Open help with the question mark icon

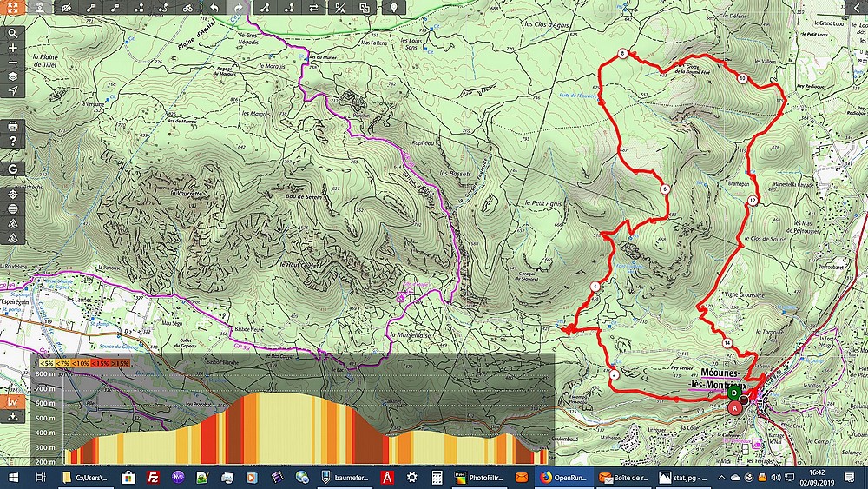point(12,142)
